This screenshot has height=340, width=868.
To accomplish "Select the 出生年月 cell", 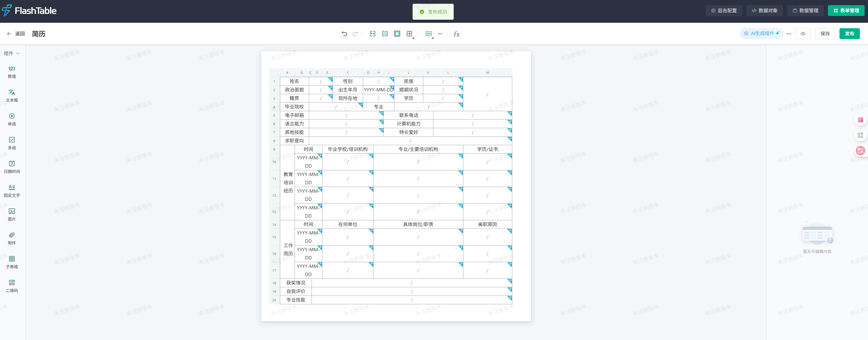I will coord(348,90).
